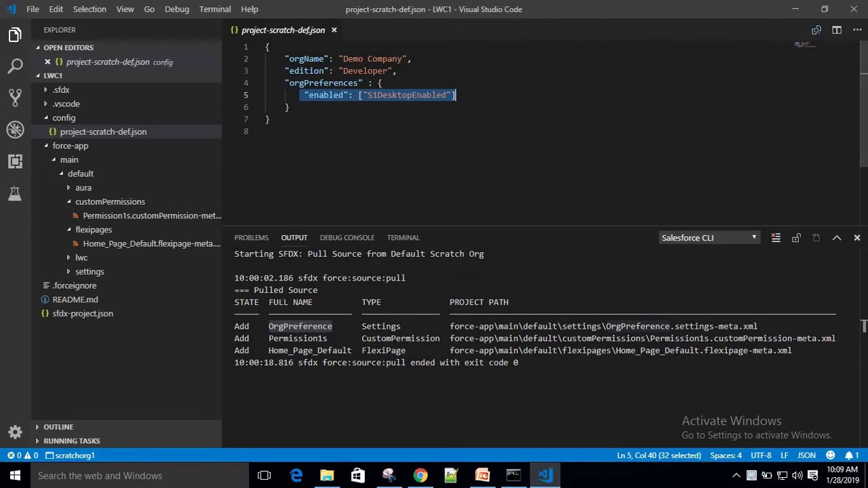Open Windows Start menu

[15, 476]
